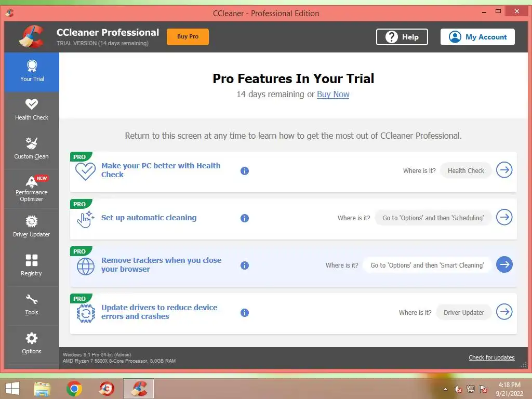Open the red swirl app in taskbar
Screen dimensions: 532x399
coord(107,389)
